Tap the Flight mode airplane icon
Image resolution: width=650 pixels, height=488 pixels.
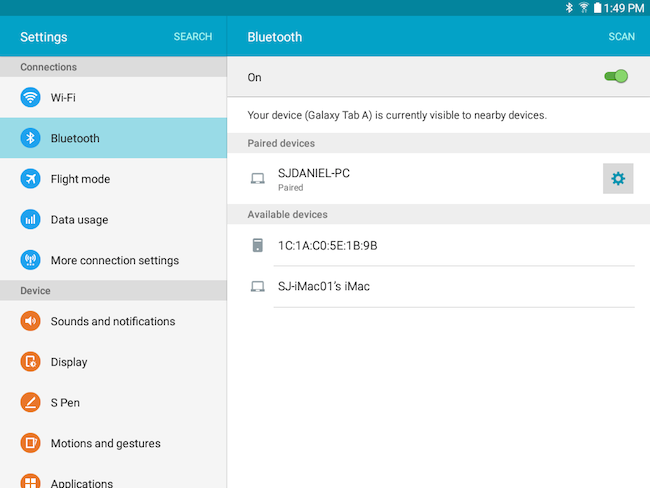click(x=30, y=179)
